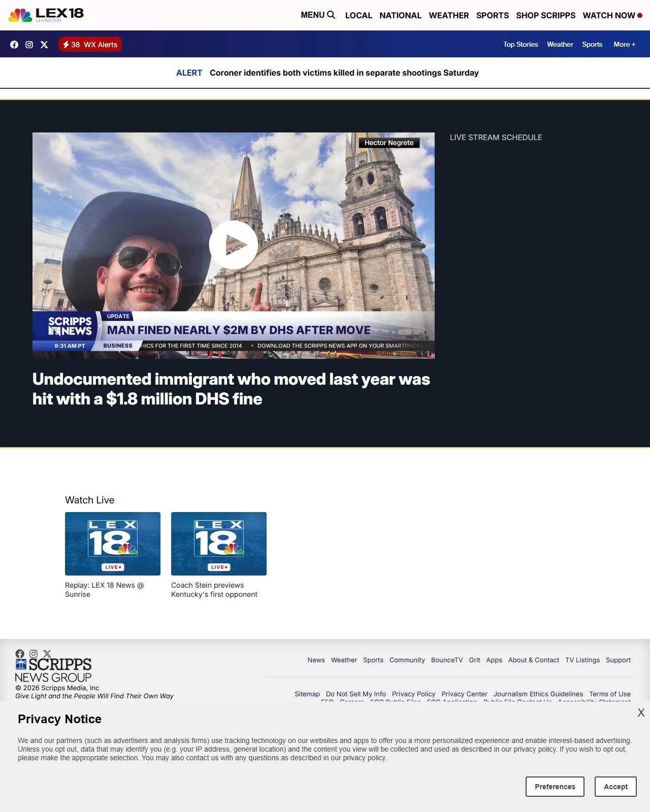Open footer Terms of Use link
Viewport: 650px width, 812px height.
click(610, 694)
